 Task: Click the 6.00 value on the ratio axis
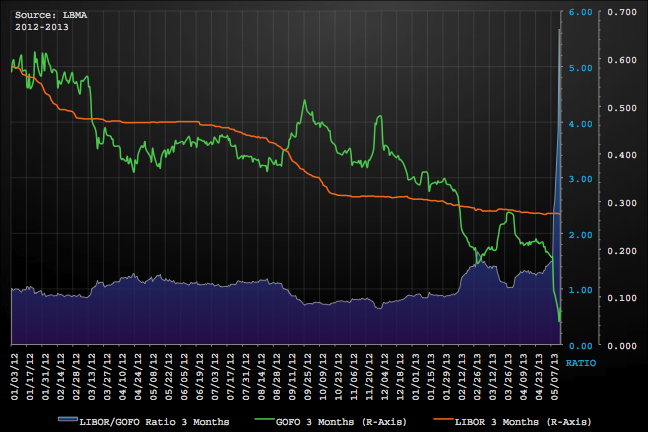(581, 12)
